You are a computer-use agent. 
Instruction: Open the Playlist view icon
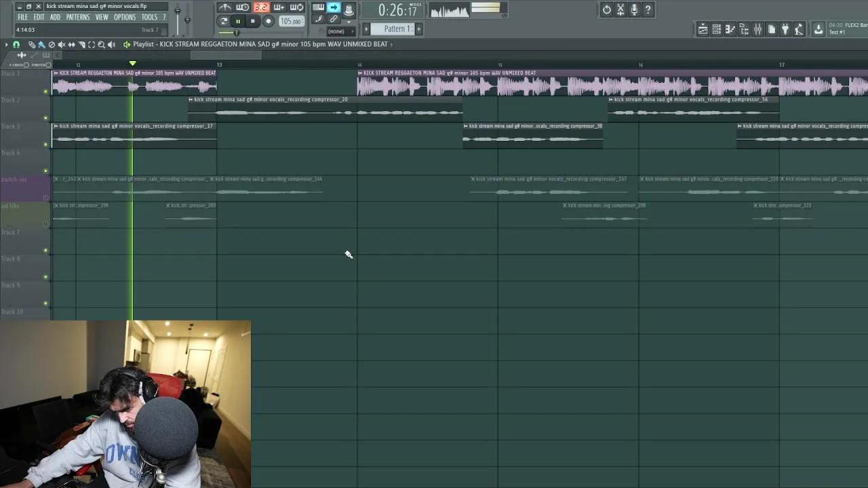[703, 29]
